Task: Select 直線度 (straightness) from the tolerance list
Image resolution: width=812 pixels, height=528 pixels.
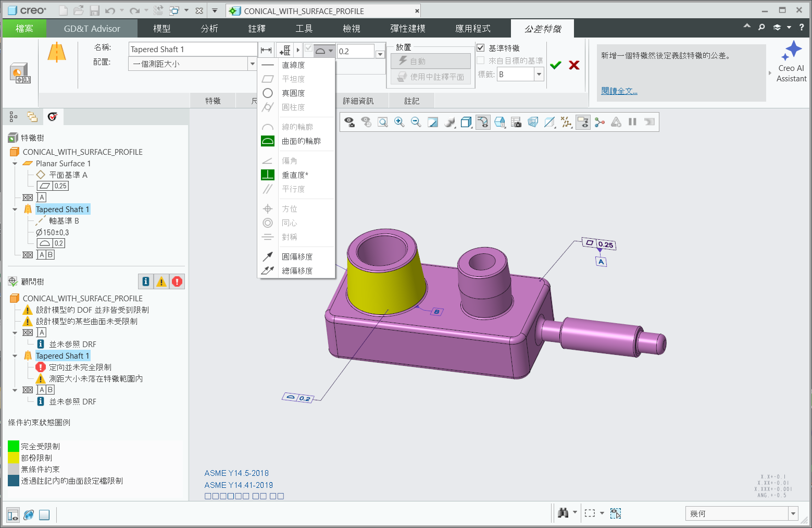Action: tap(296, 65)
